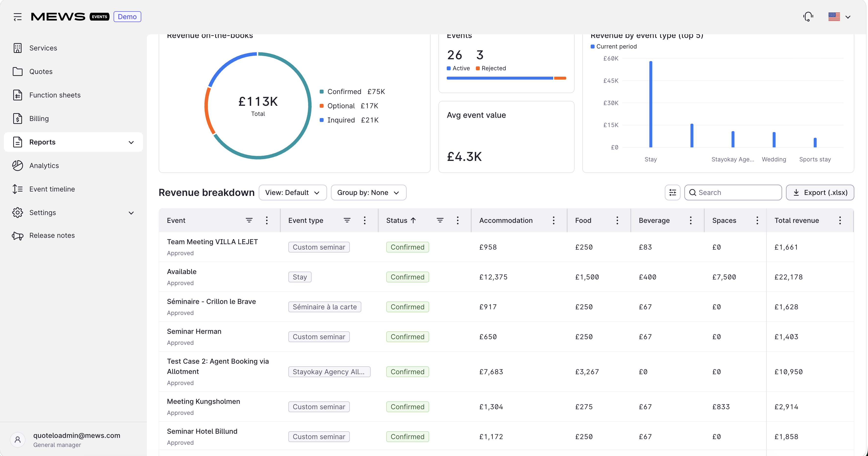Toggle Current period legend in bar chart
Viewport: 868px width, 456px height.
tap(614, 46)
